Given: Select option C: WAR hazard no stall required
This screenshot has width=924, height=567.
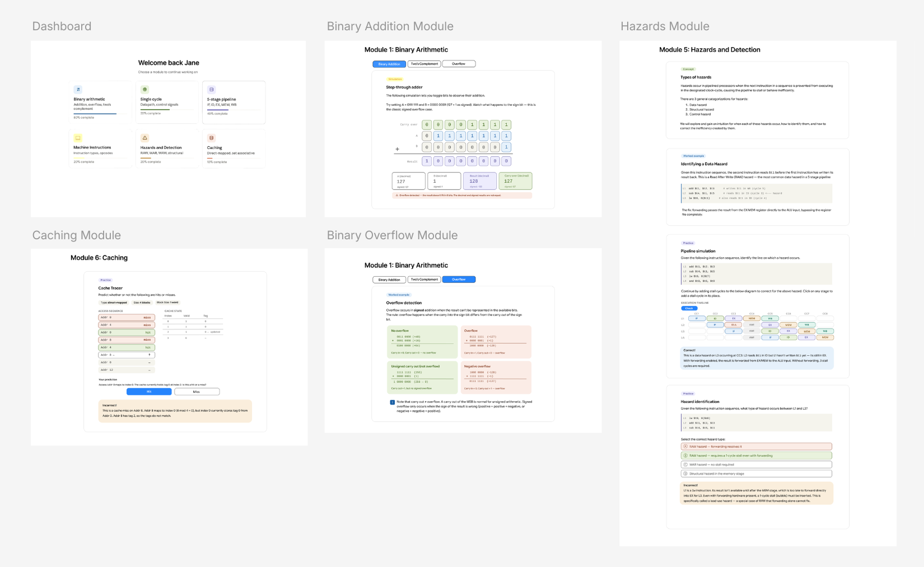Looking at the screenshot, I should click(757, 464).
